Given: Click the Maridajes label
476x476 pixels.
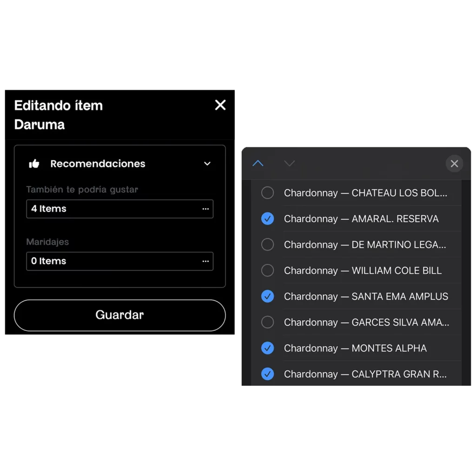Looking at the screenshot, I should [47, 242].
